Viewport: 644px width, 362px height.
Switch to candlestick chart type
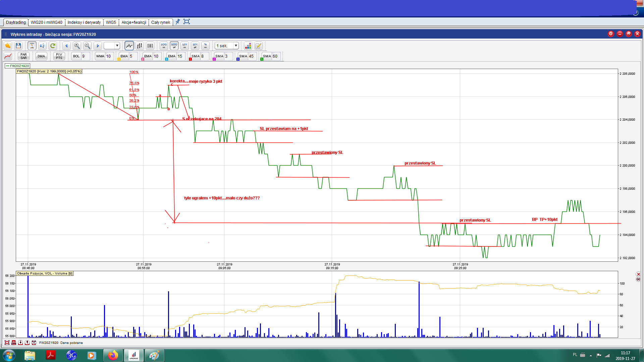150,46
